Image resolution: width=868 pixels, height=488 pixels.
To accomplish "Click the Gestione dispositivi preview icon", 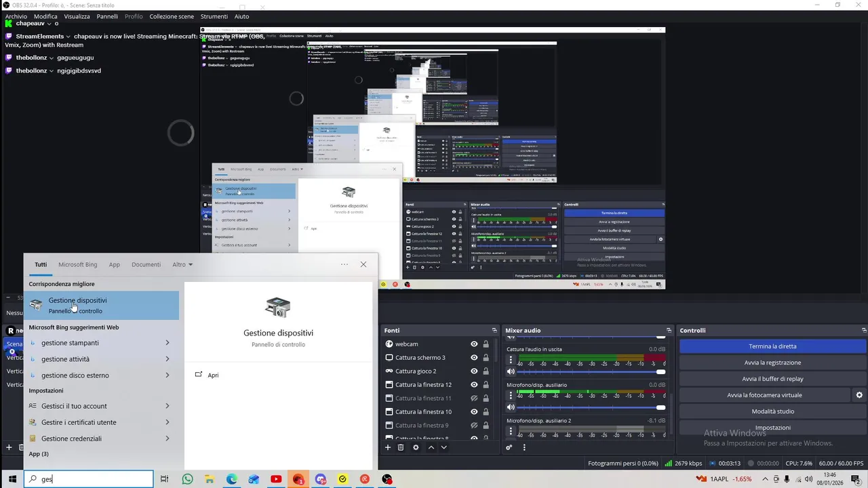I will pyautogui.click(x=278, y=307).
